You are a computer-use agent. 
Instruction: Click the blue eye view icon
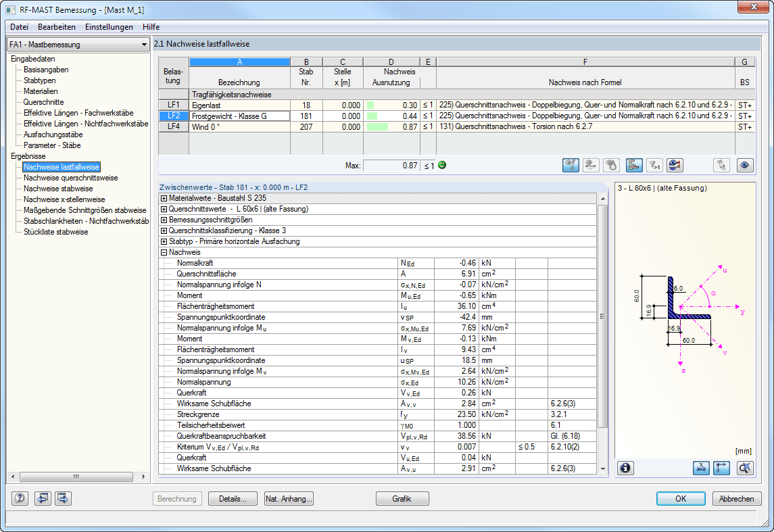pos(745,166)
